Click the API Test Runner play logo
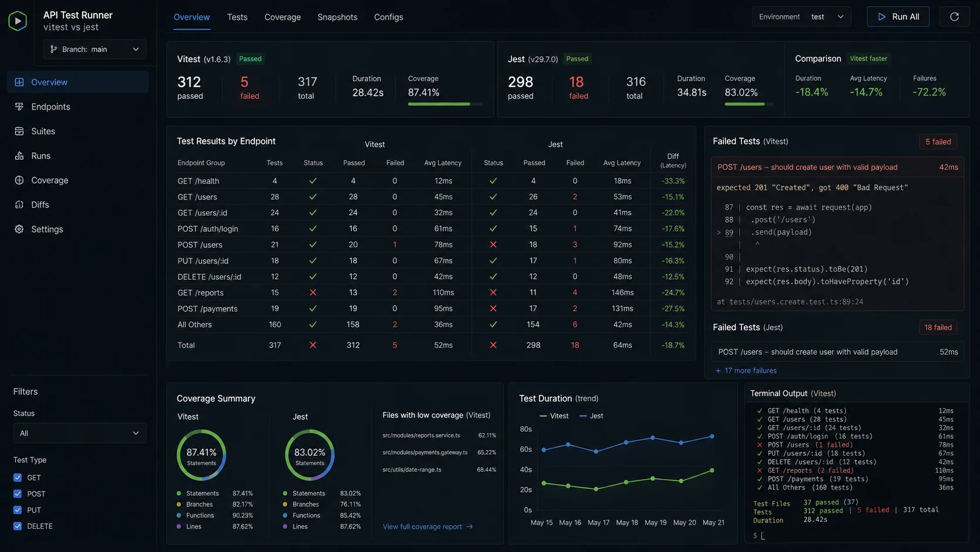The width and height of the screenshot is (980, 552). click(x=18, y=21)
